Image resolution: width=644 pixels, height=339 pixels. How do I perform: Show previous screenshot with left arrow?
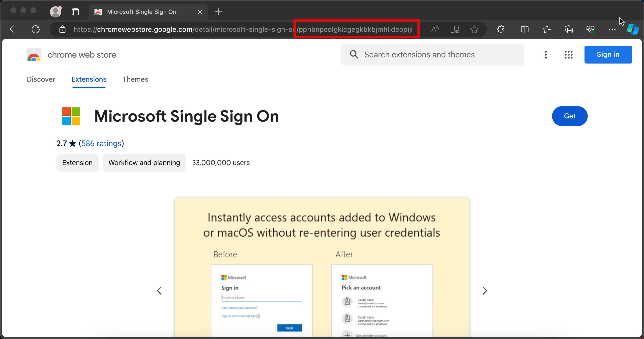[x=159, y=290]
